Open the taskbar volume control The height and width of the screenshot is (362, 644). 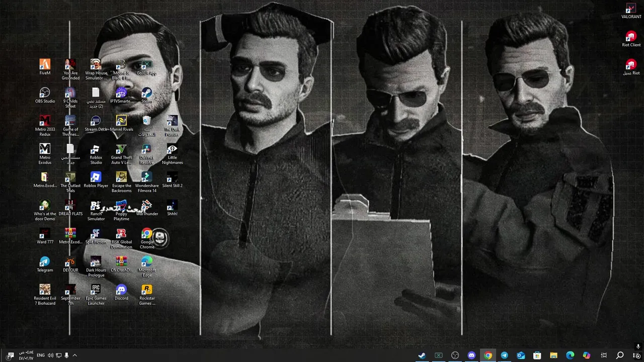coord(50,355)
